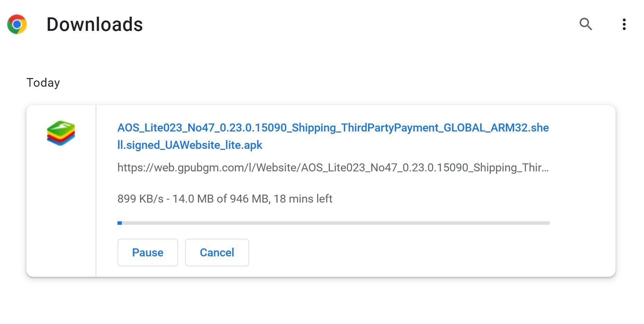This screenshot has width=644, height=324.
Task: Click the 946 MB total size text
Action: coord(249,199)
